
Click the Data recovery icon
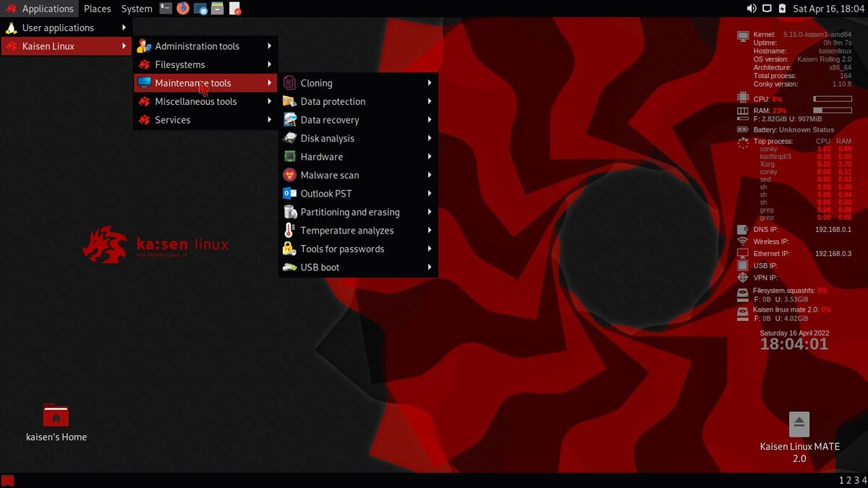pos(289,120)
